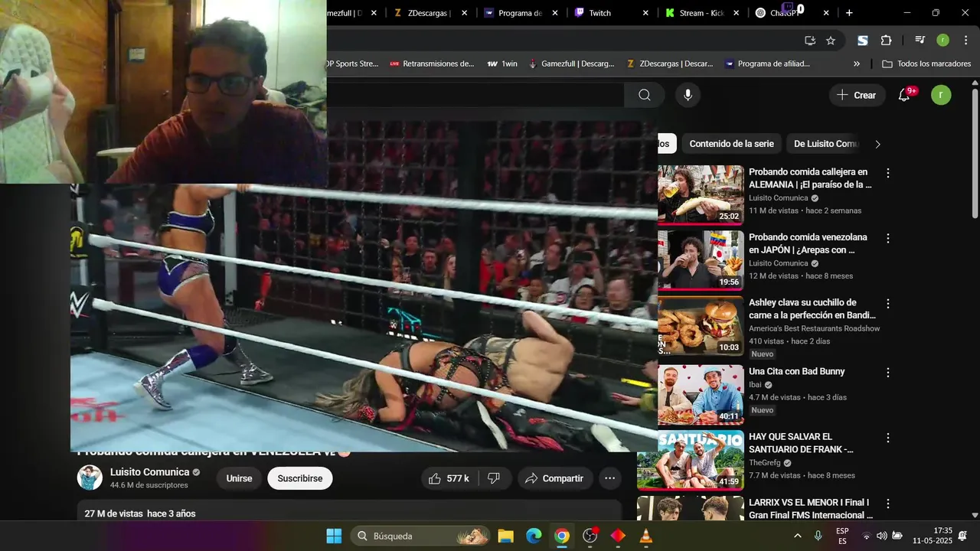Open VLC media player from taskbar
This screenshot has height=551, width=980.
[x=646, y=536]
